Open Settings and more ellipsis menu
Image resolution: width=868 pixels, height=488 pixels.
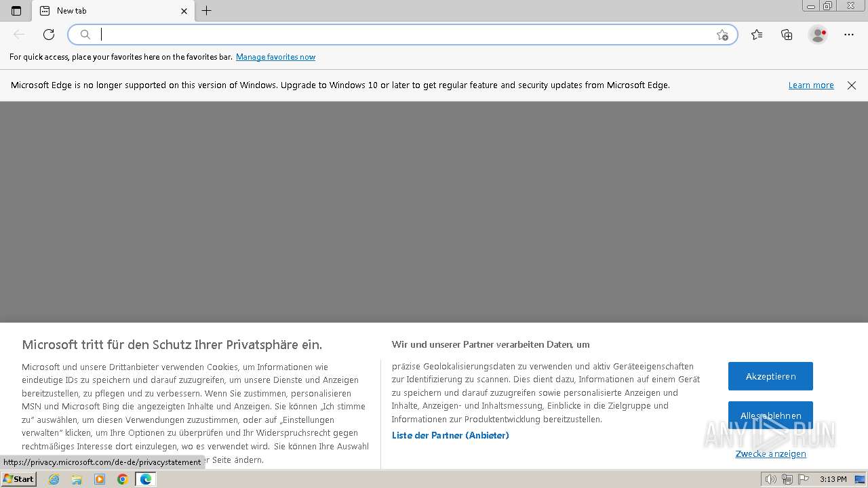click(849, 35)
